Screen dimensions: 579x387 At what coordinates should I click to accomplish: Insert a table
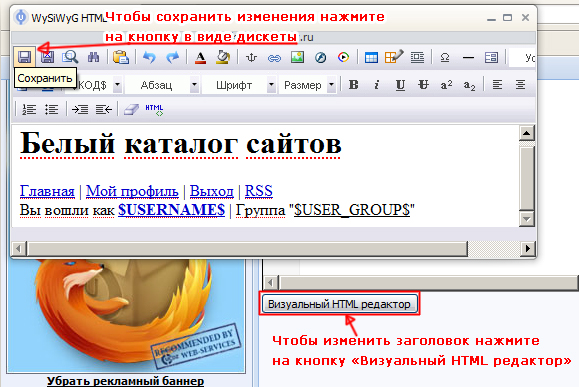pos(371,58)
